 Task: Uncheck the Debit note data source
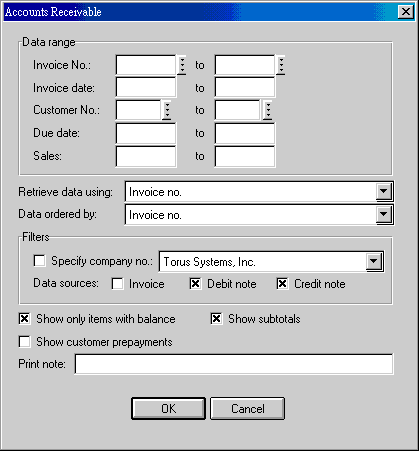pos(195,284)
